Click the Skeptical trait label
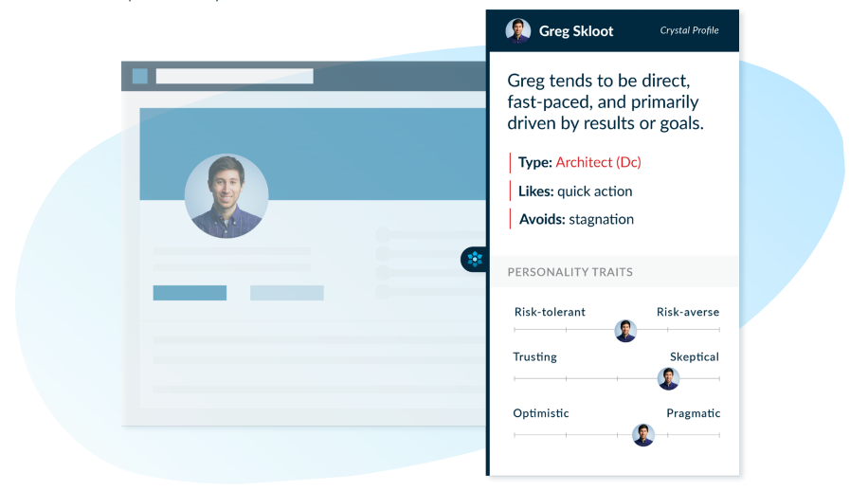This screenshot has height=491, width=868. click(x=695, y=357)
